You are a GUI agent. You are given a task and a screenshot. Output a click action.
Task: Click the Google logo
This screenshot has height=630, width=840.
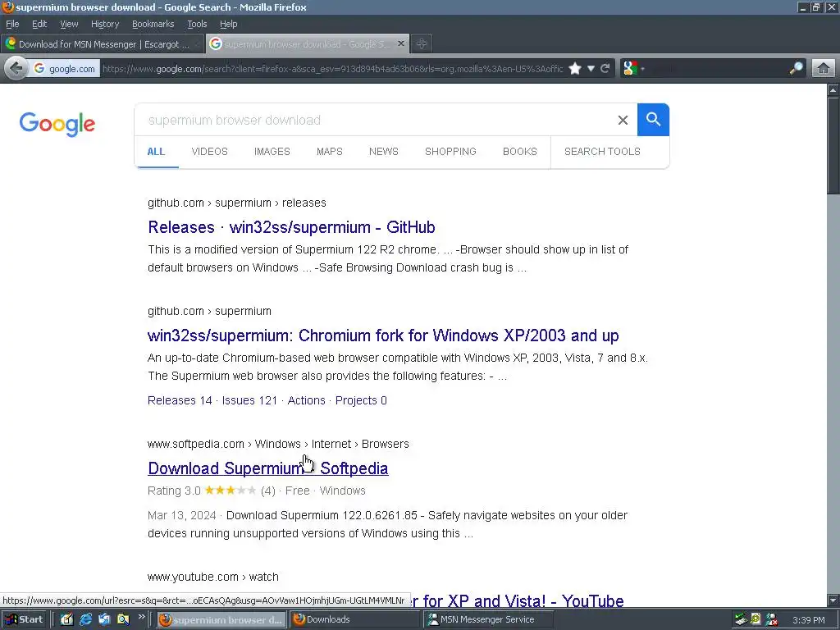tap(57, 125)
